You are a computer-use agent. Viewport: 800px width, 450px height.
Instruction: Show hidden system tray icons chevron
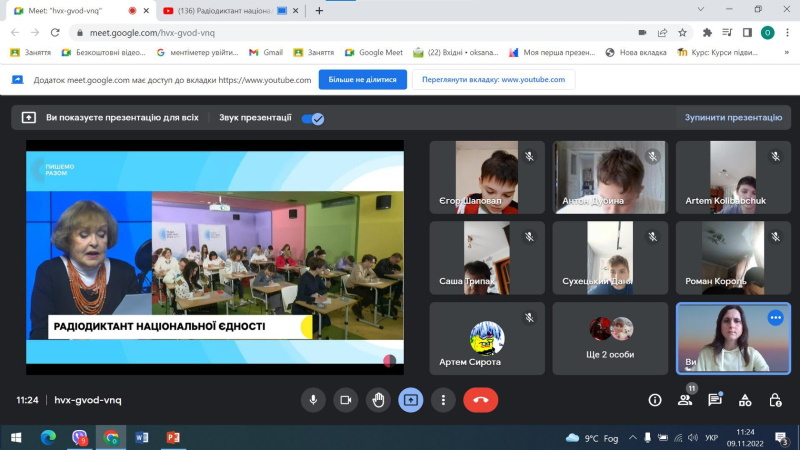632,438
